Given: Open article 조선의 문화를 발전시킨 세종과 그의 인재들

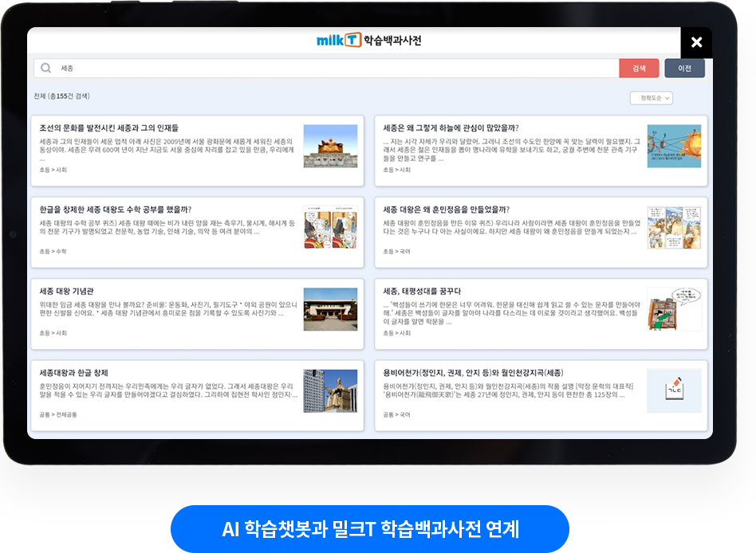Looking at the screenshot, I should pos(109,127).
